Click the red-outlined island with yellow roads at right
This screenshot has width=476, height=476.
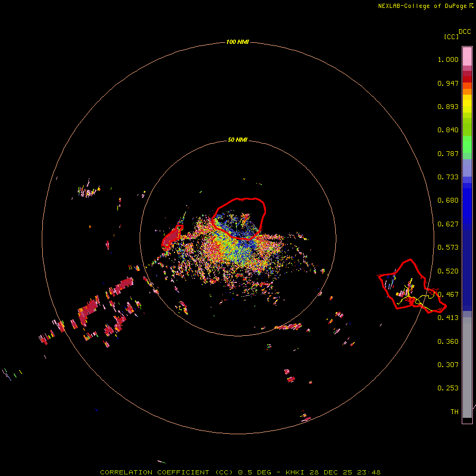pyautogui.click(x=411, y=287)
